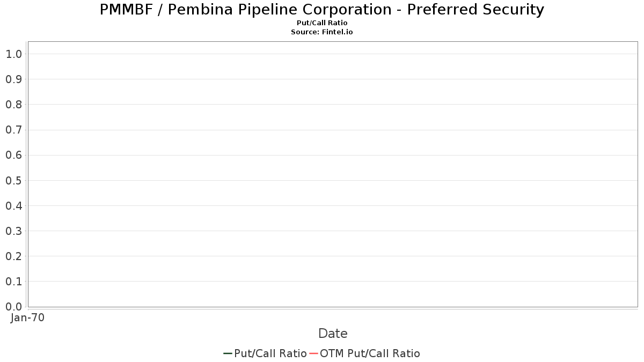Screen dimensions: 644x362
Task: Click the 0.2 y-axis tick label
Action: pos(13,256)
